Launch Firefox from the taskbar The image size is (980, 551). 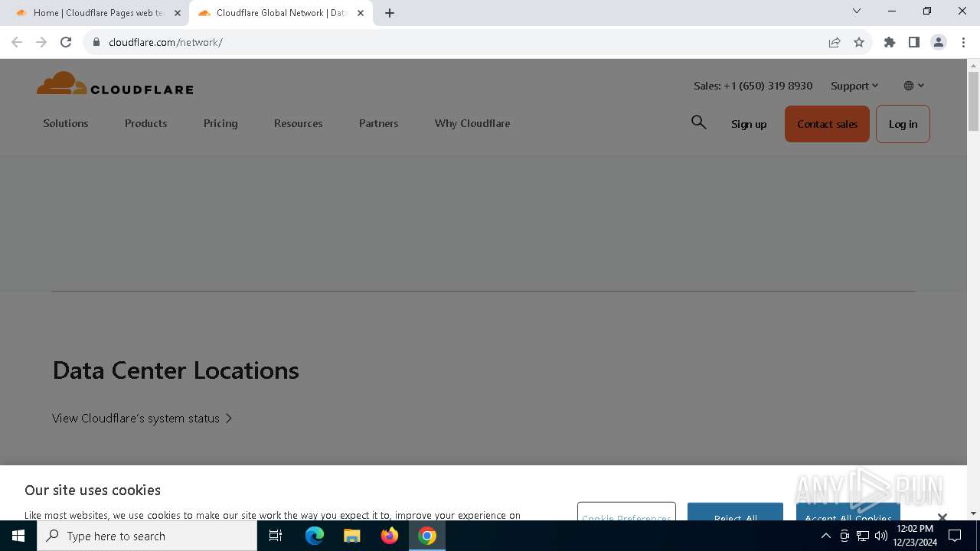(390, 536)
